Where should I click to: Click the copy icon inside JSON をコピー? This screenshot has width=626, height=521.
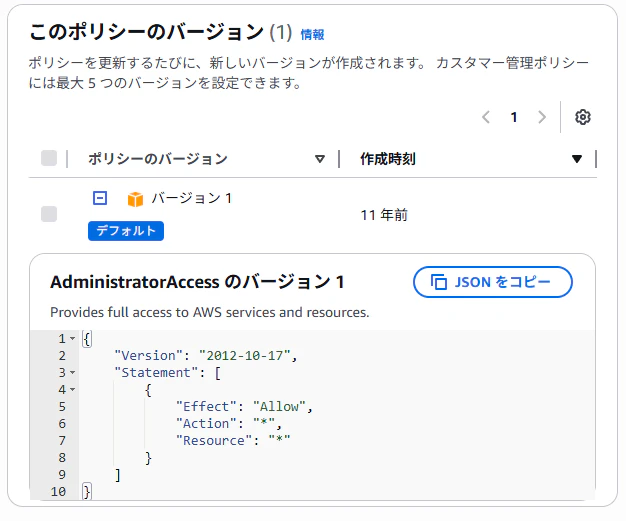[x=439, y=282]
